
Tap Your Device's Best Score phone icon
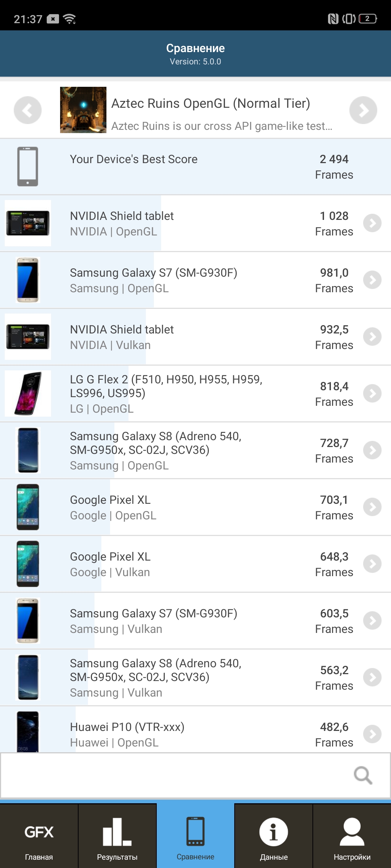click(28, 166)
